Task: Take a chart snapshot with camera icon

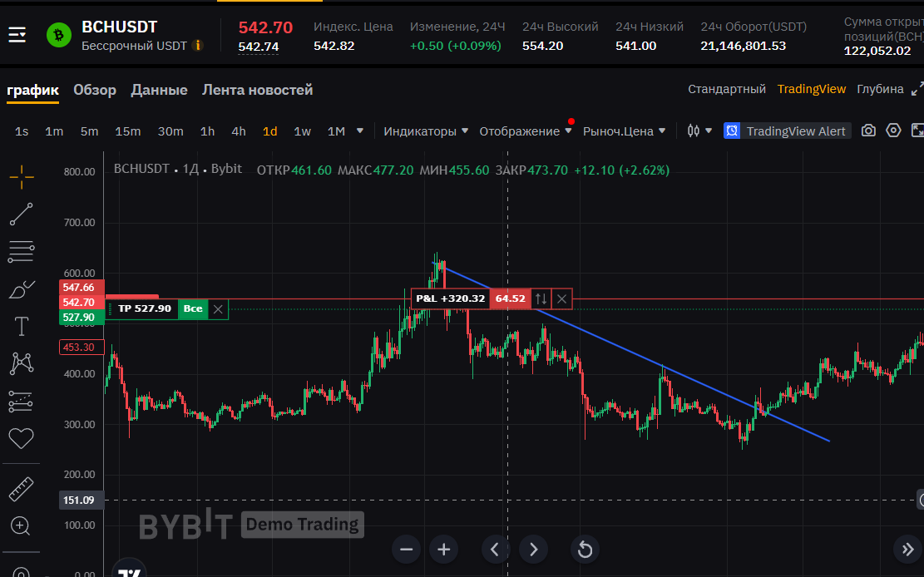Action: click(x=868, y=131)
